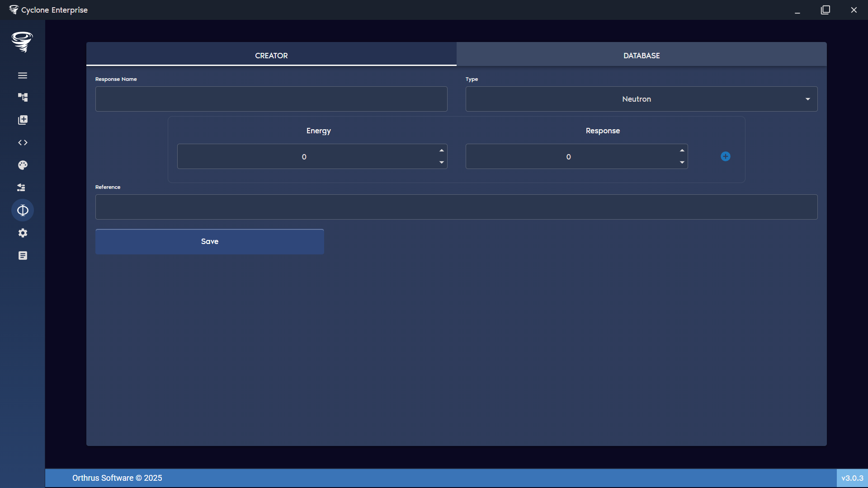The height and width of the screenshot is (488, 868).
Task: Switch to the DATABASE tab
Action: (641, 55)
